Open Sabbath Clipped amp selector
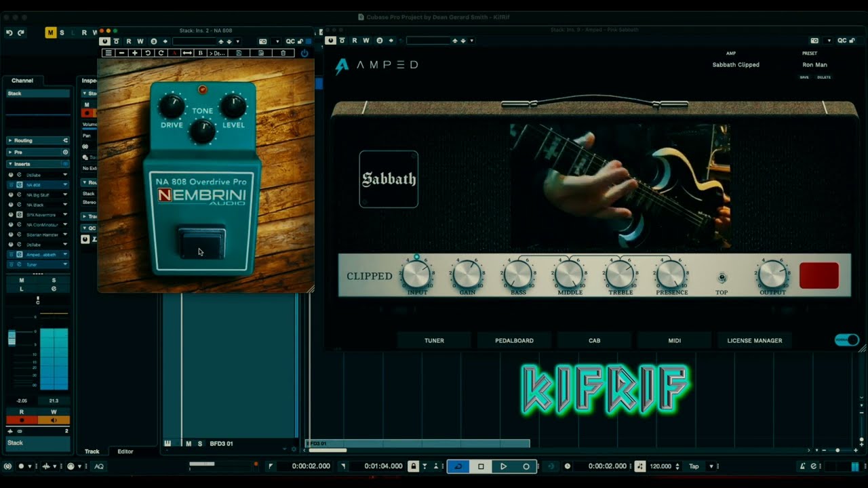 [736, 65]
